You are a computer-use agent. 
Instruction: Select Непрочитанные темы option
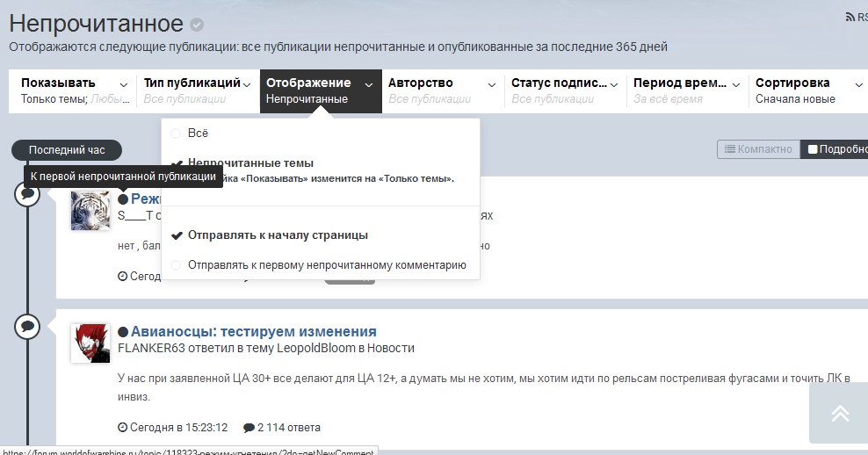(250, 163)
